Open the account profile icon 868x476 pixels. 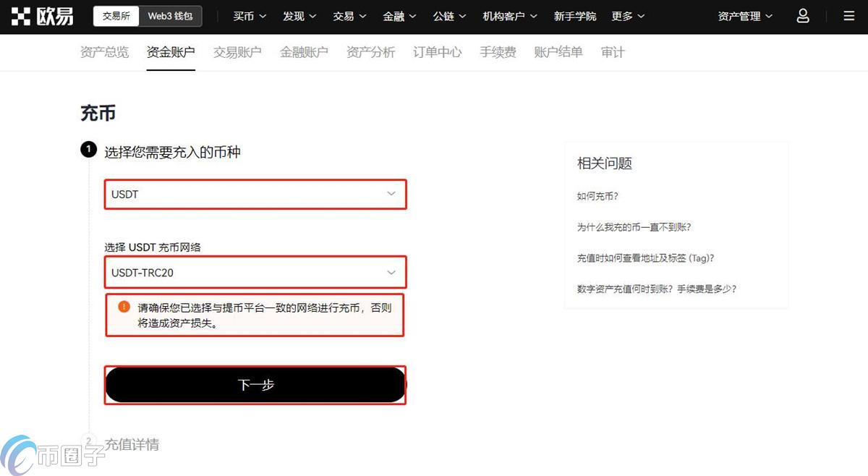pos(803,16)
